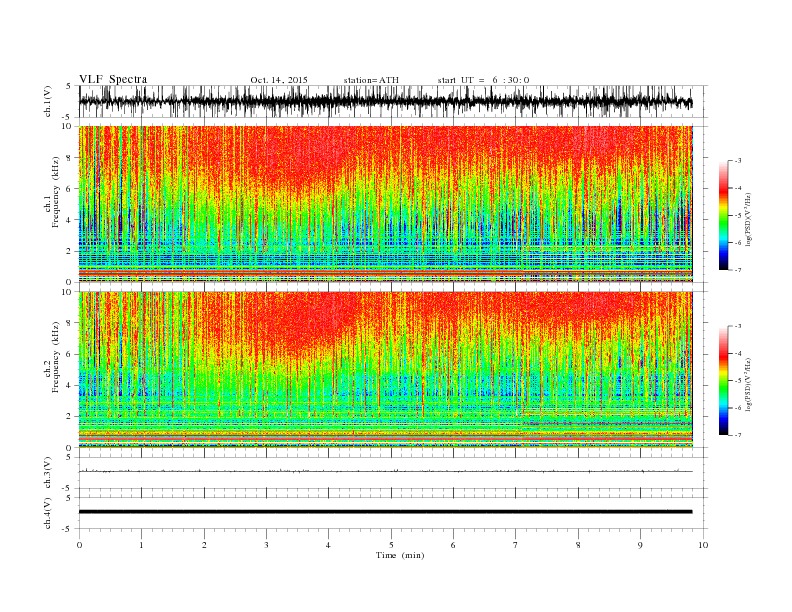Click the ch.2 spectrogram color bar

[x=723, y=381]
